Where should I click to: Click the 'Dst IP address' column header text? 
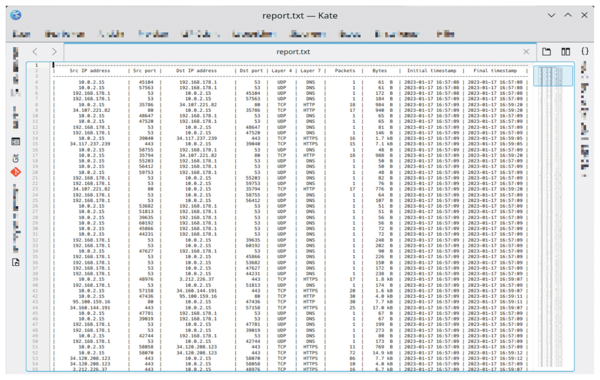coord(196,71)
